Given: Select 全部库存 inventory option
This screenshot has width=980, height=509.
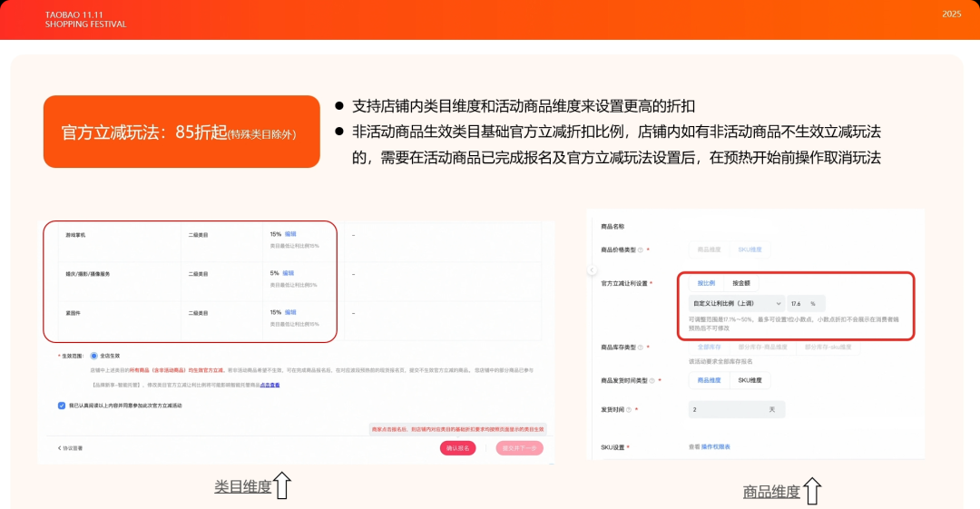Looking at the screenshot, I should click(x=709, y=347).
